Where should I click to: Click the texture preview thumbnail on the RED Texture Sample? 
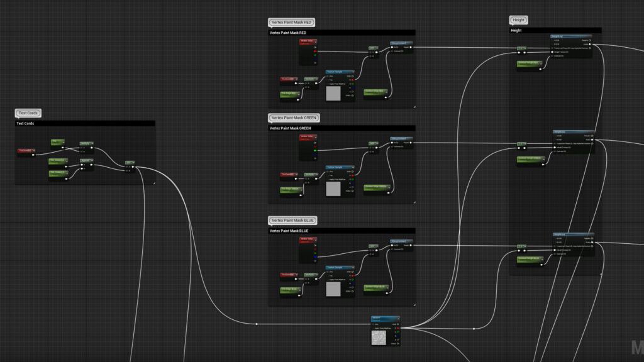(x=333, y=94)
